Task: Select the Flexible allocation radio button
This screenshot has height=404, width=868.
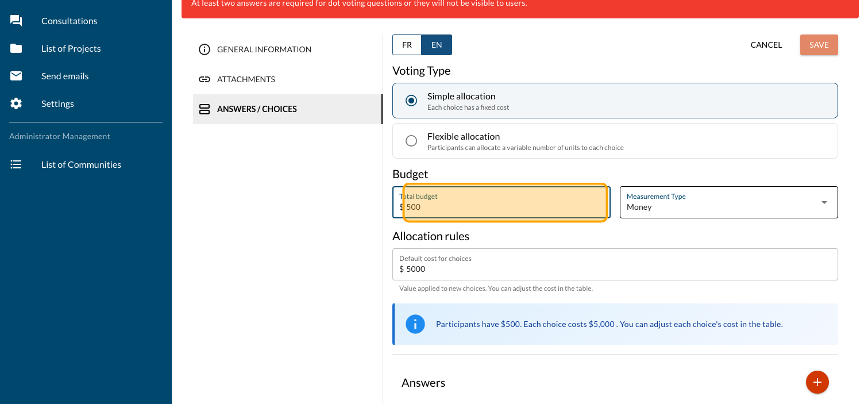Action: 411,141
